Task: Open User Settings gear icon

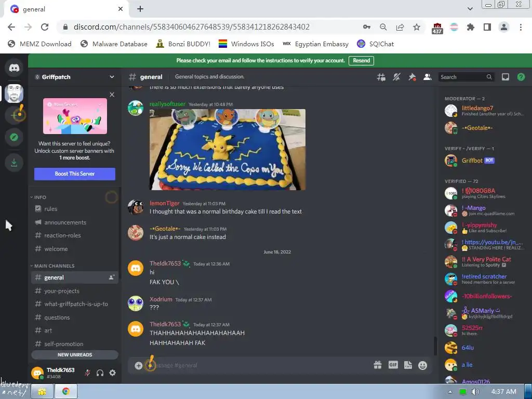Action: [112, 373]
